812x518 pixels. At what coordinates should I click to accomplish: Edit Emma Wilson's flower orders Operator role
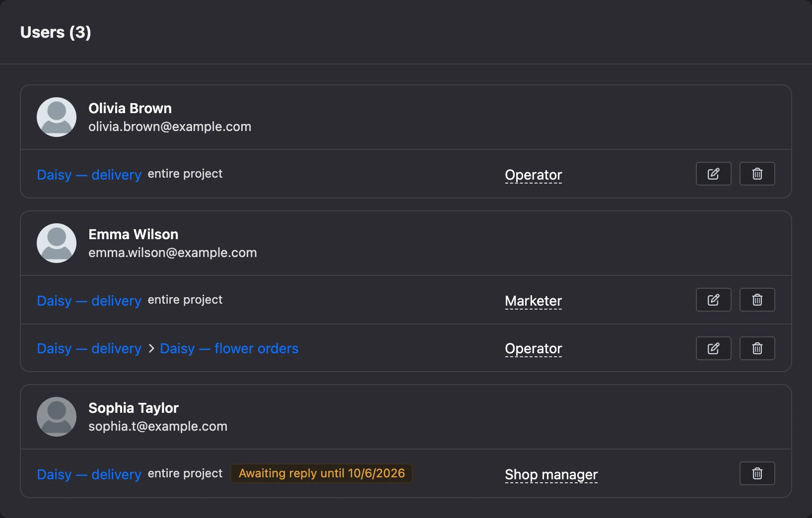tap(713, 348)
